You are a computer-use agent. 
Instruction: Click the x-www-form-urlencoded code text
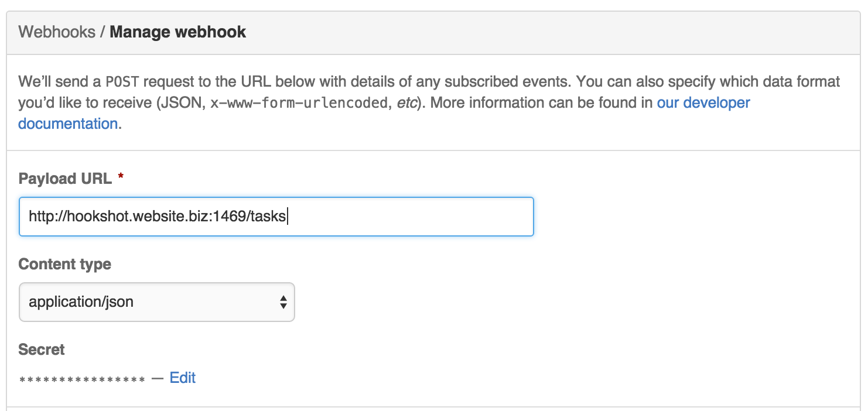pos(299,103)
